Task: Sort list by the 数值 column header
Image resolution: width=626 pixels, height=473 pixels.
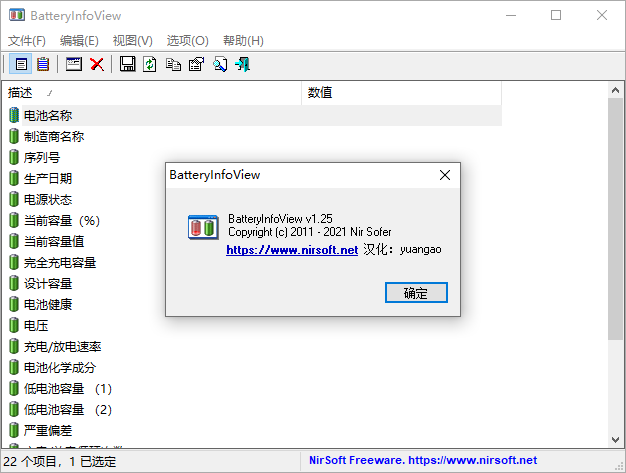Action: [401, 93]
